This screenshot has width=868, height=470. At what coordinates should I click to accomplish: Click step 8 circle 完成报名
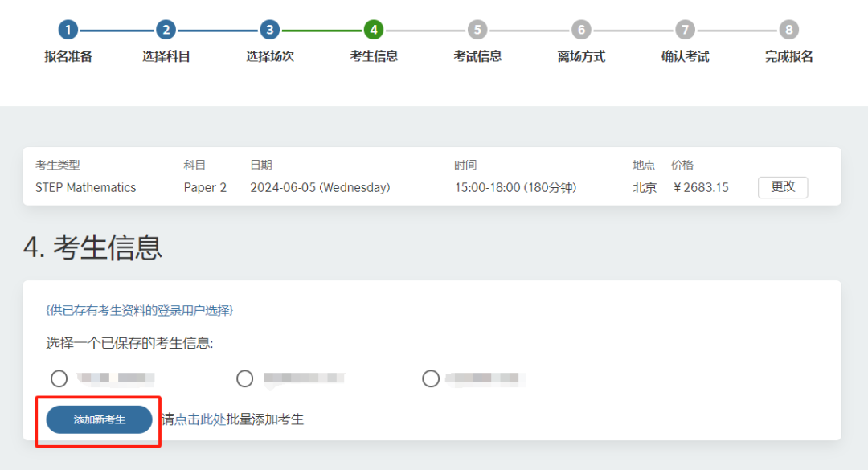(789, 30)
